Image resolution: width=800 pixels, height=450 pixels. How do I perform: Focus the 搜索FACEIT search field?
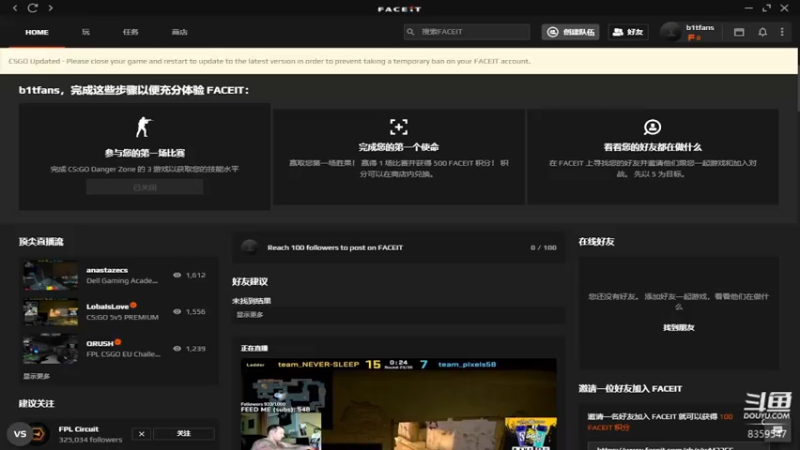(467, 32)
